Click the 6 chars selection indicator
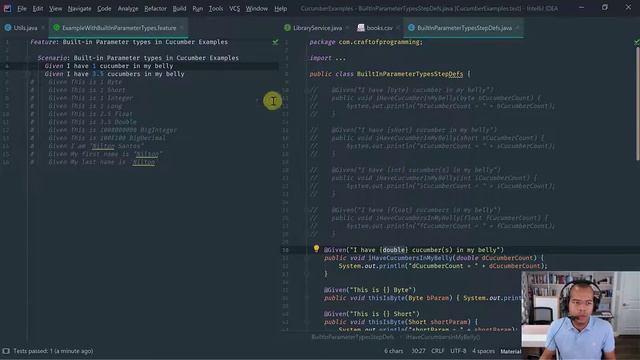The height and width of the screenshot is (360, 640). pyautogui.click(x=393, y=351)
